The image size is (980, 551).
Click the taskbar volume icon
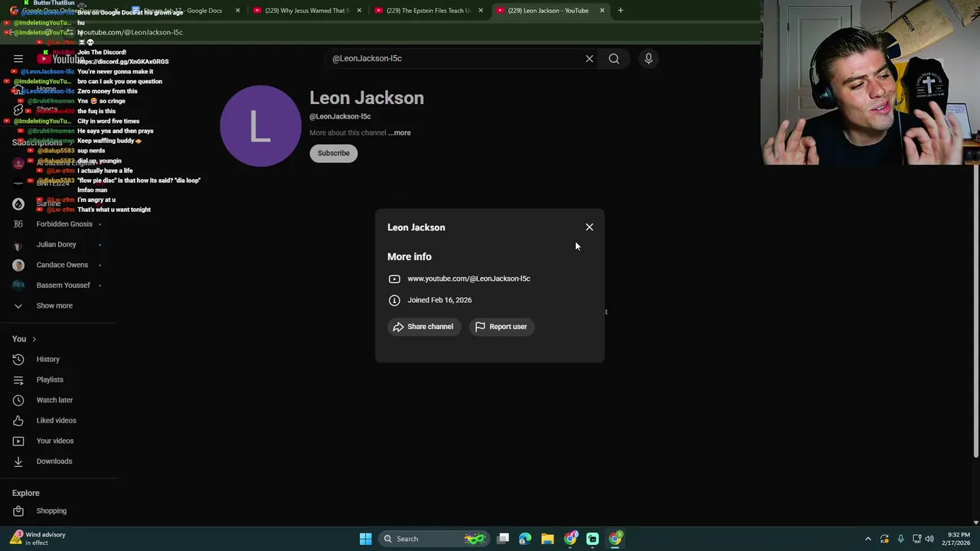(929, 539)
